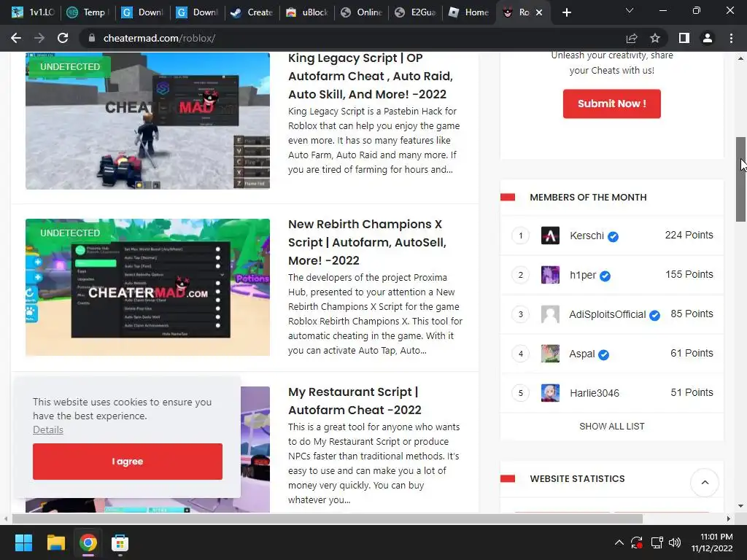Share this page via the share icon
The width and height of the screenshot is (747, 560).
pos(632,38)
